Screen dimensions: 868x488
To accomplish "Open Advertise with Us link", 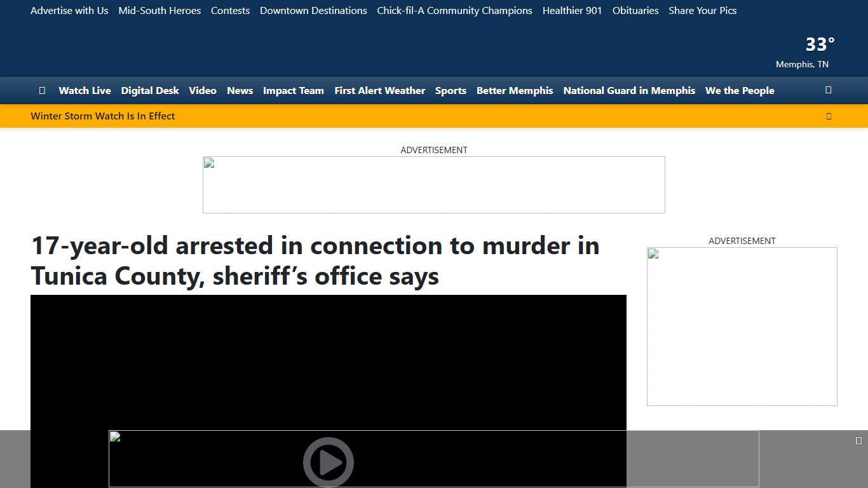I will pyautogui.click(x=69, y=10).
